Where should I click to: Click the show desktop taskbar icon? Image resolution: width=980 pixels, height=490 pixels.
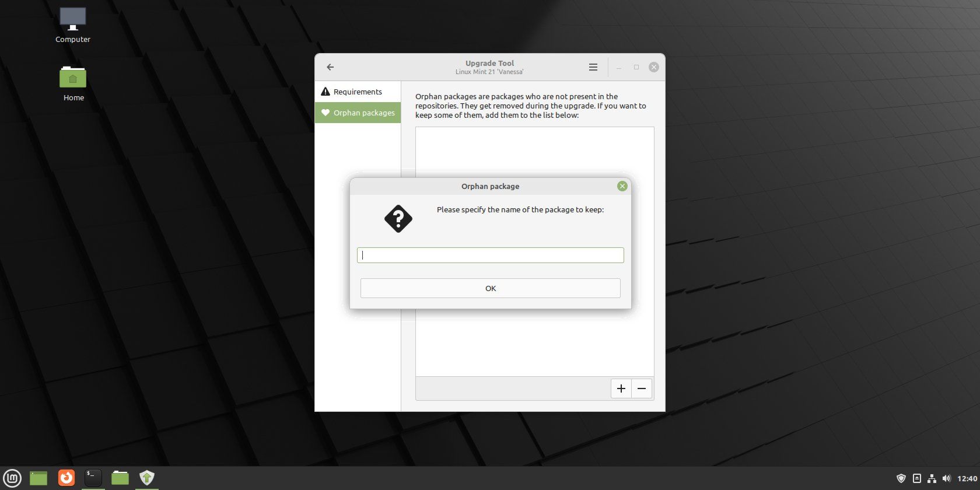[x=38, y=478]
